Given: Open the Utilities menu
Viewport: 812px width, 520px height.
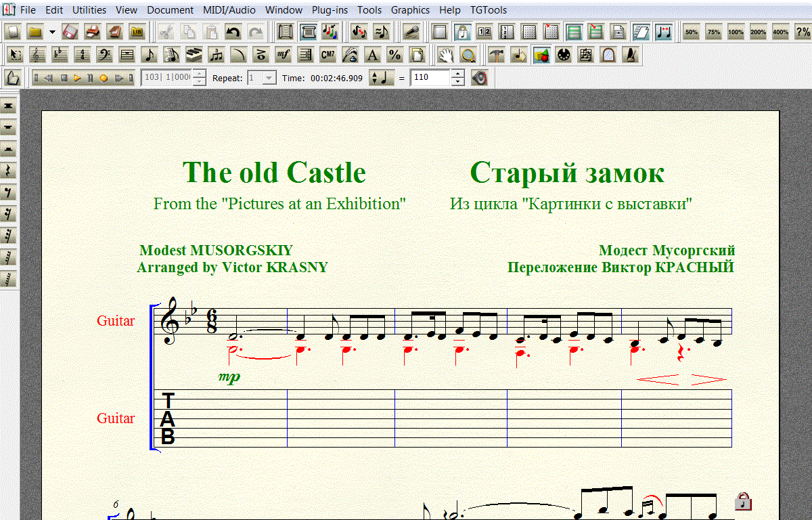Looking at the screenshot, I should tap(89, 10).
